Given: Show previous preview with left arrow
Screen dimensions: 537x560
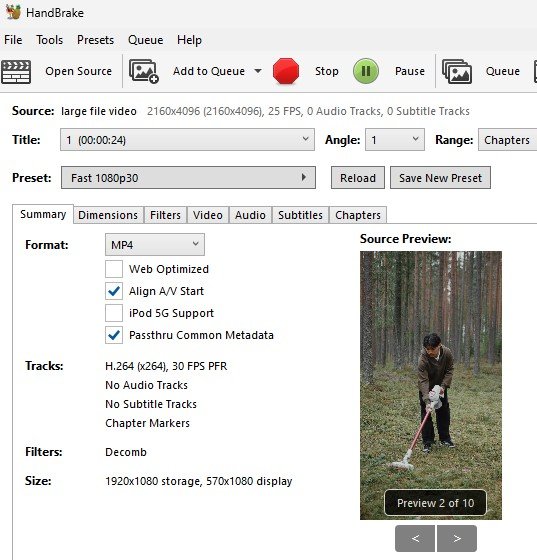Looking at the screenshot, I should pyautogui.click(x=415, y=538).
